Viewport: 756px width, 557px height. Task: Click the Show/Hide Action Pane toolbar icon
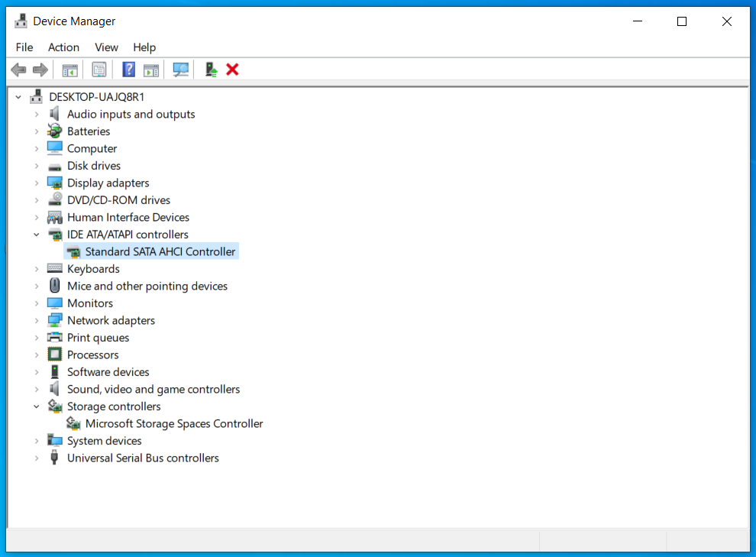(x=151, y=70)
